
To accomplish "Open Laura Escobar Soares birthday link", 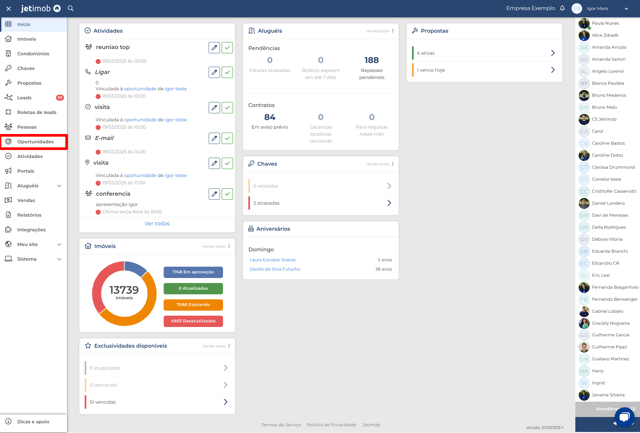I will [x=273, y=260].
